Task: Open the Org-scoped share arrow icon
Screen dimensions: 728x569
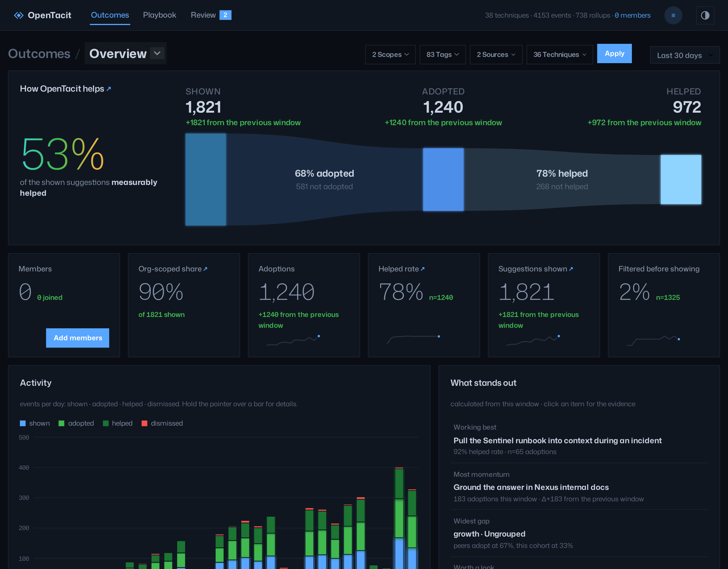Action: point(205,269)
